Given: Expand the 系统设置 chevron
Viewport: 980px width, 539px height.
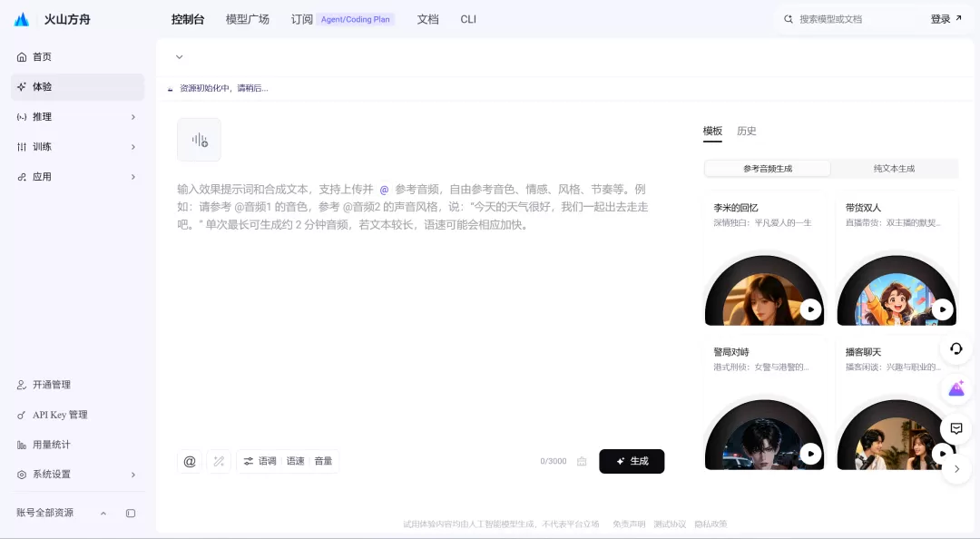Looking at the screenshot, I should [133, 475].
